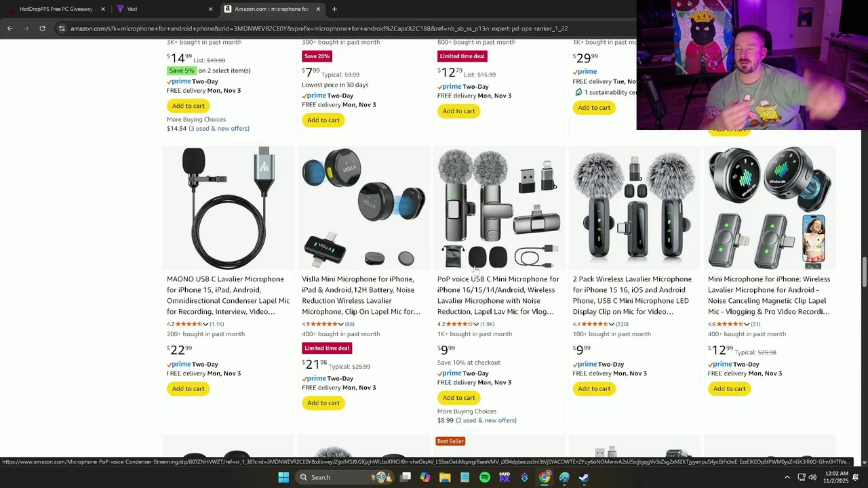
Task: Open the HUD FX app in the taskbar
Action: point(505,477)
